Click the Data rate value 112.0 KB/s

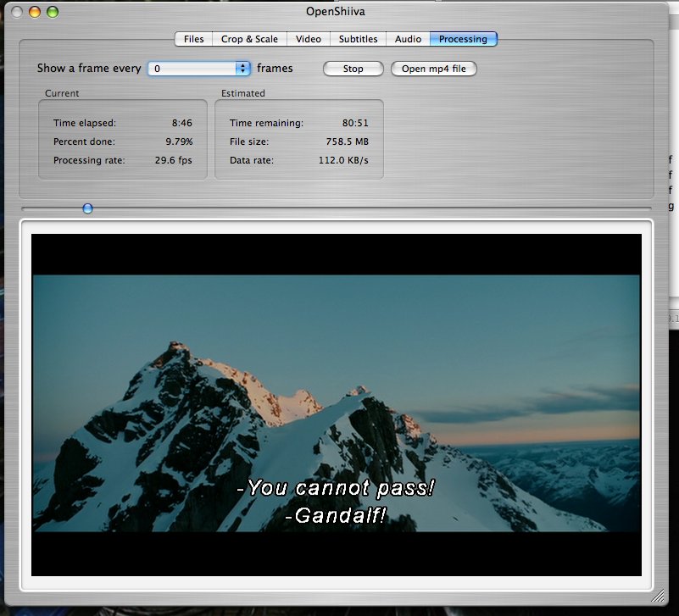[x=343, y=160]
